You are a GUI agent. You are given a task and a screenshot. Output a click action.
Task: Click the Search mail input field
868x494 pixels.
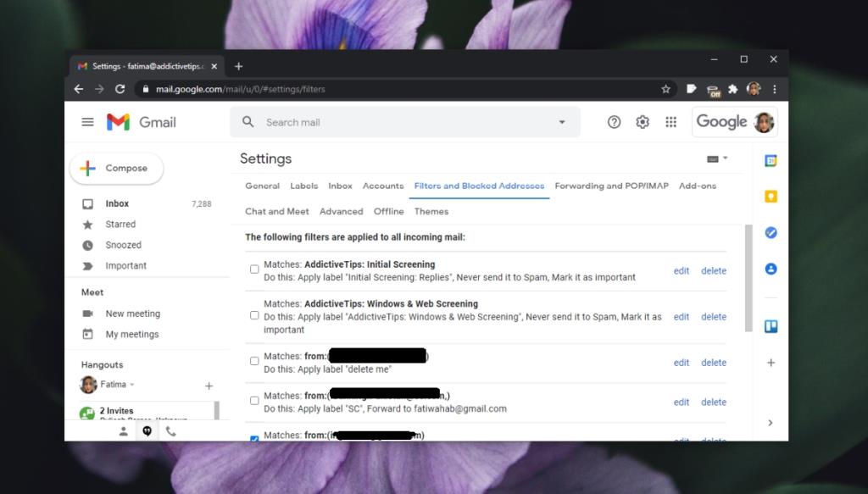pyautogui.click(x=381, y=121)
